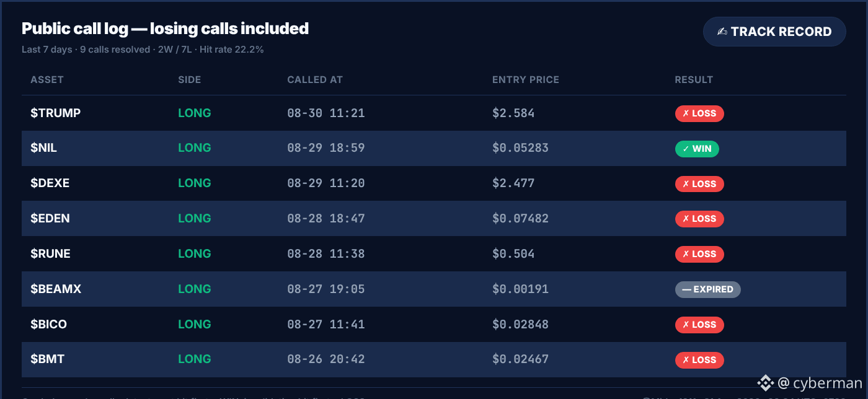Click the $NIL entry price $0.05283
Viewport: 868px width, 399px height.
click(520, 148)
